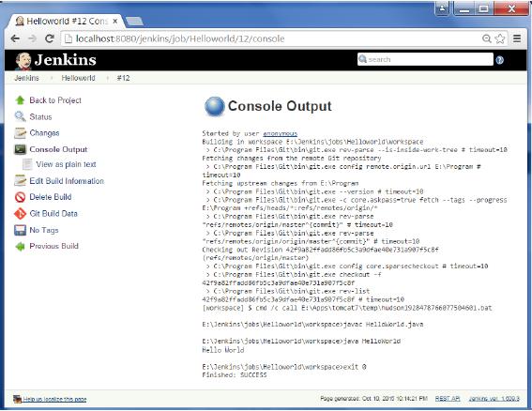This screenshot has height=411, width=532.
Task: Open a new browser tab
Action: click(135, 21)
